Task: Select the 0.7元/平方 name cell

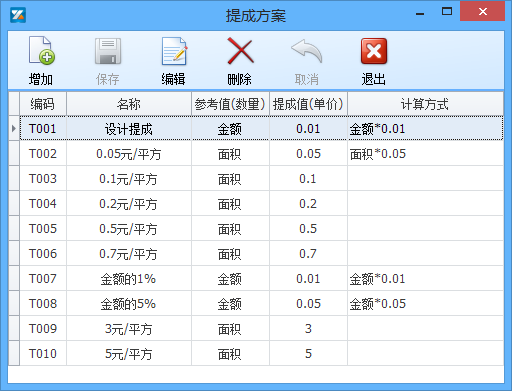Action: pyautogui.click(x=129, y=253)
